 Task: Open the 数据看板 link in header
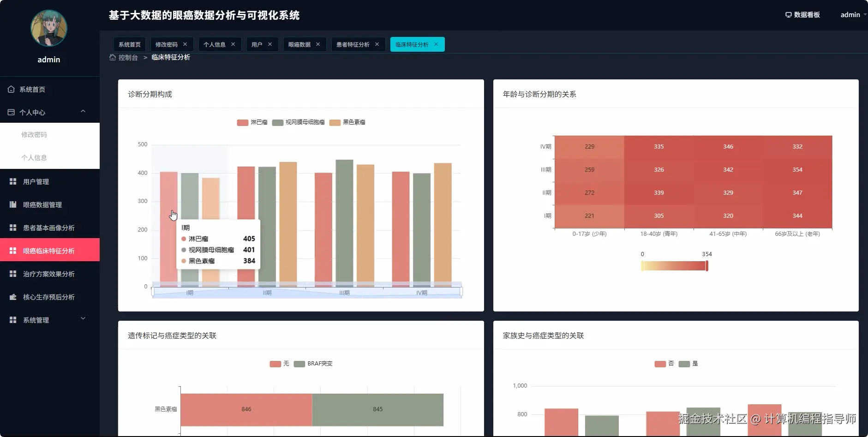click(802, 15)
